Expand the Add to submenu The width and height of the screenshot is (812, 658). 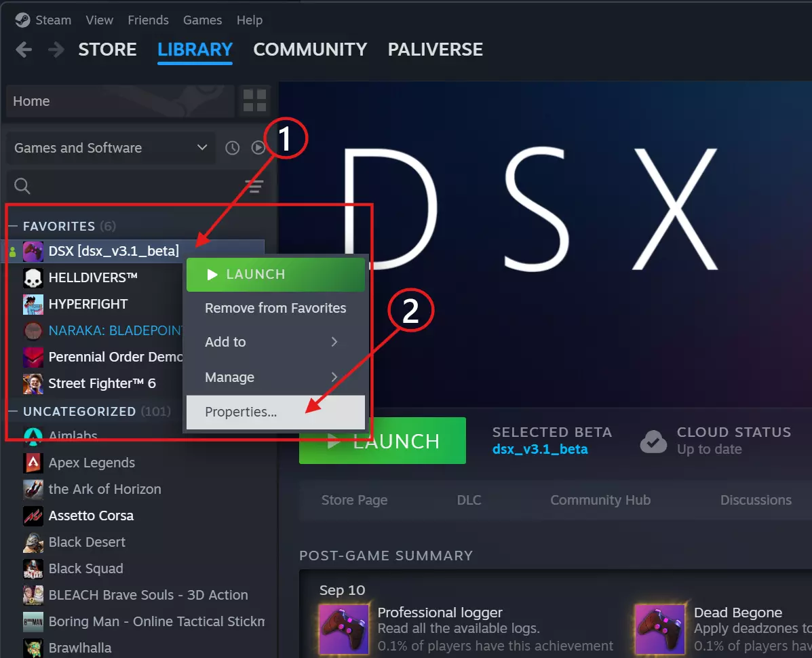pyautogui.click(x=275, y=342)
